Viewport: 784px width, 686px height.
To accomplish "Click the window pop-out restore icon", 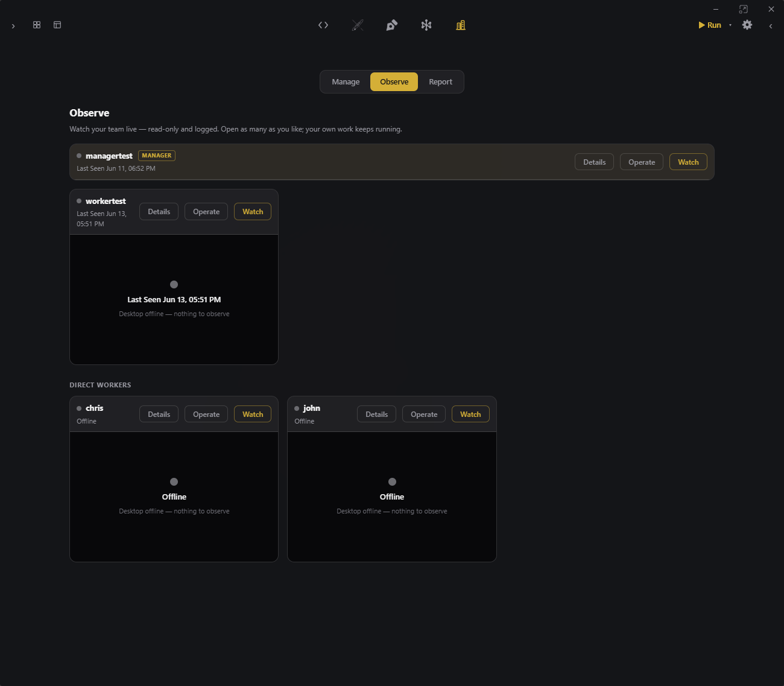I will coord(743,9).
